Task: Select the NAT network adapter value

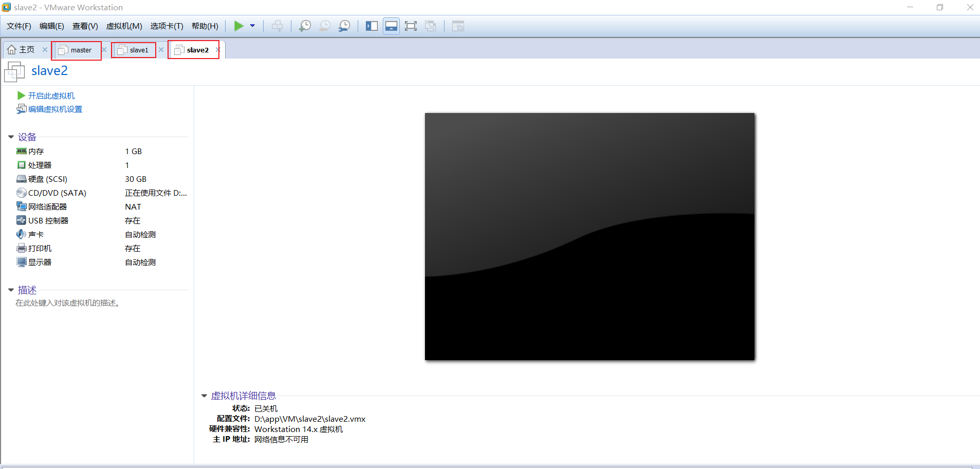Action: pos(133,207)
